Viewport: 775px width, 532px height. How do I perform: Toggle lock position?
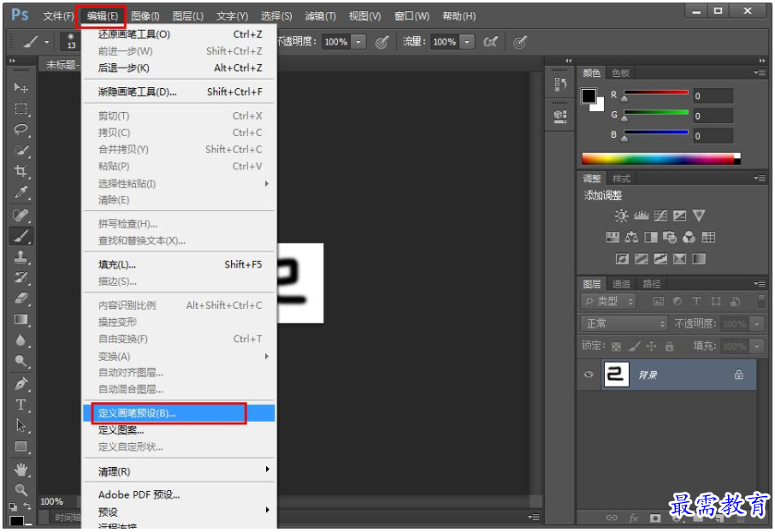(652, 346)
